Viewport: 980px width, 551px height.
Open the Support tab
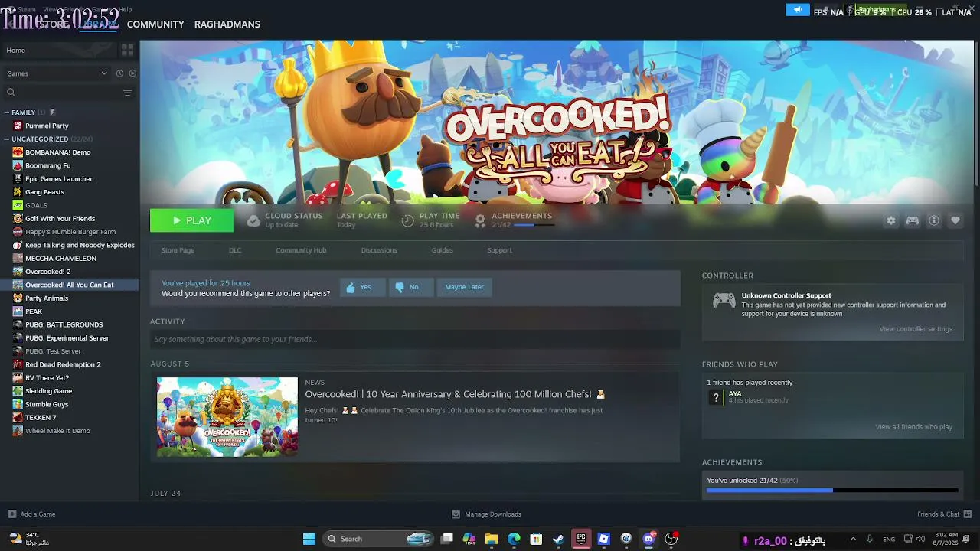click(499, 250)
